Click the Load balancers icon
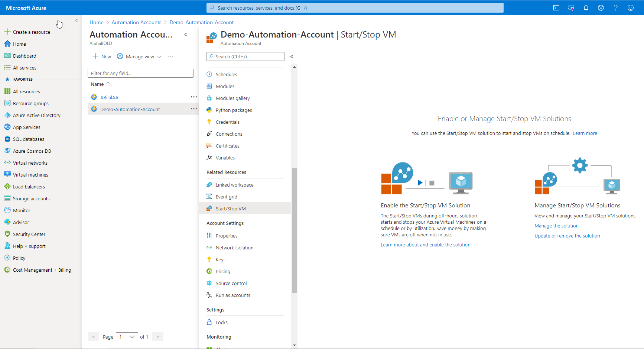Viewport: 644px width, 349px height. coord(7,187)
